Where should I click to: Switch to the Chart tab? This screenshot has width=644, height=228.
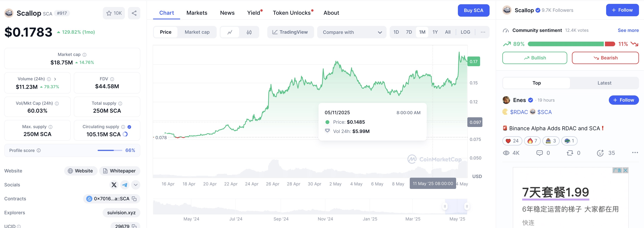[166, 13]
